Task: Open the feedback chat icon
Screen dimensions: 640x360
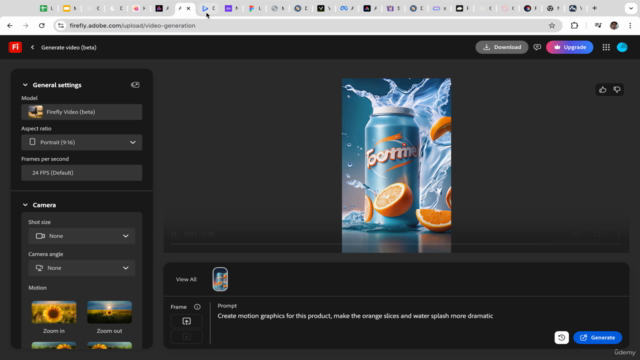Action: click(x=537, y=47)
